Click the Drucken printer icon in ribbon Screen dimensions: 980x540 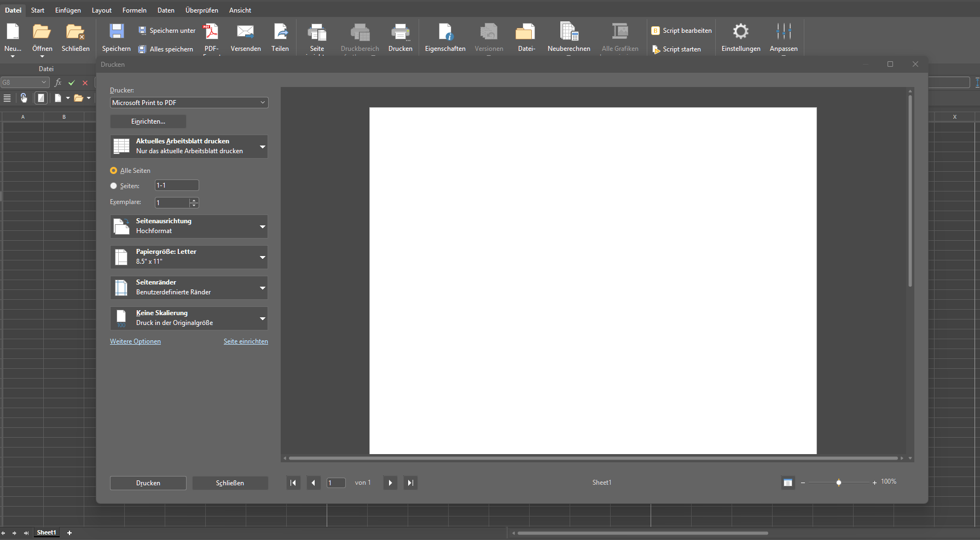(401, 32)
